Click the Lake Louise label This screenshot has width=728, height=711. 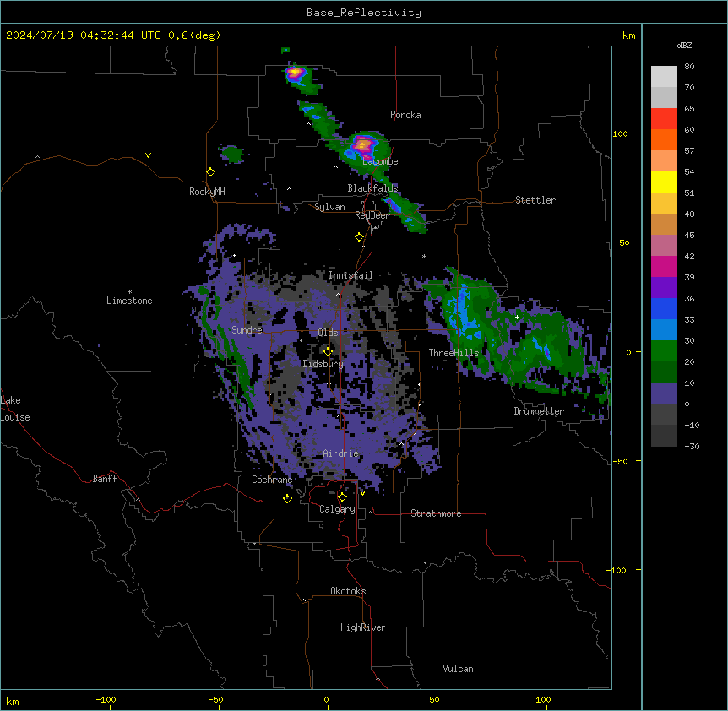[15, 409]
